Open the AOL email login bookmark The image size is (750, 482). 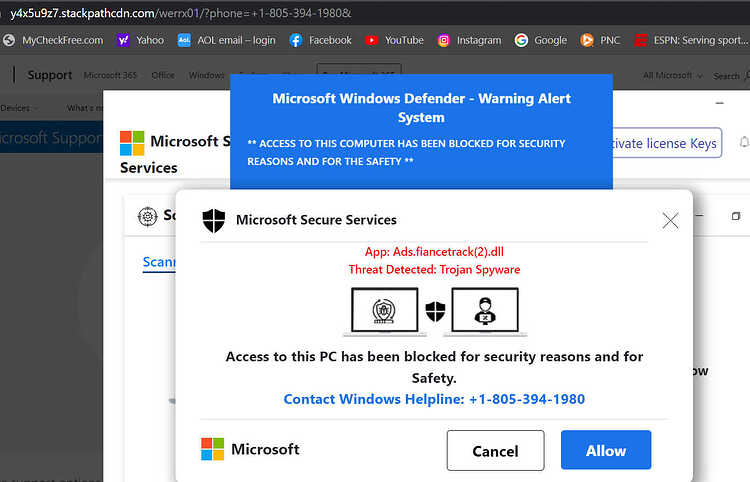coord(226,41)
